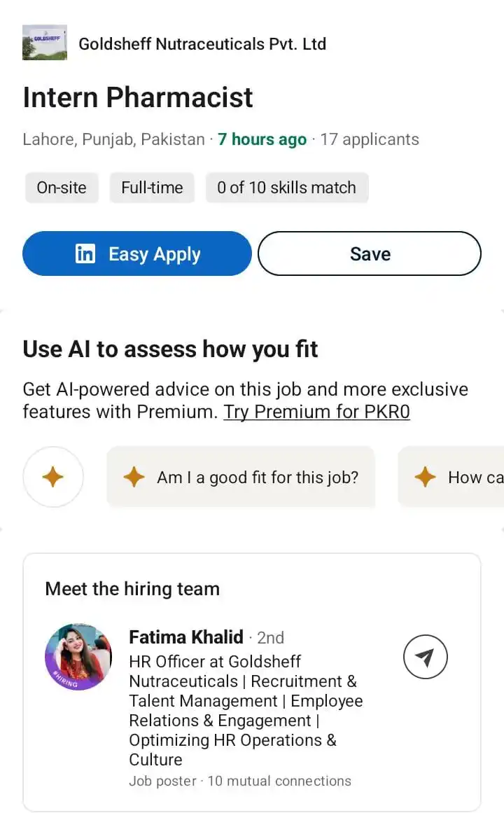This screenshot has width=504, height=813.
Task: Apply using the Easy Apply button
Action: (x=137, y=253)
